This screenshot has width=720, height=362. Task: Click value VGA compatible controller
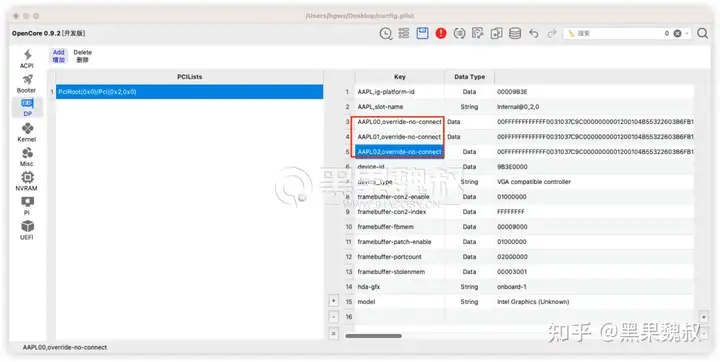(x=534, y=182)
